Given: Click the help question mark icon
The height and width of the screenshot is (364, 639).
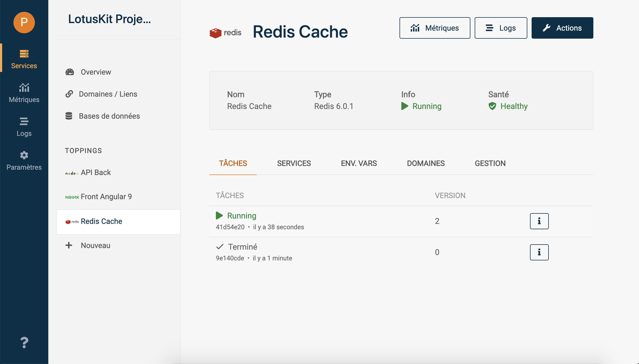Looking at the screenshot, I should click(24, 343).
